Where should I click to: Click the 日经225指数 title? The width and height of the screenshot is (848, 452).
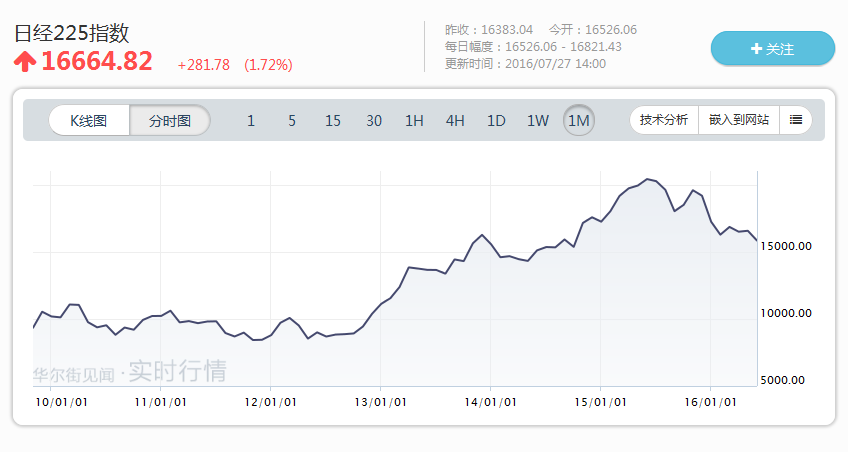point(72,33)
